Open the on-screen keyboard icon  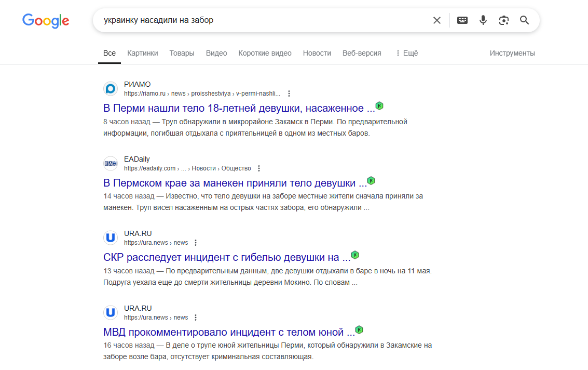462,20
